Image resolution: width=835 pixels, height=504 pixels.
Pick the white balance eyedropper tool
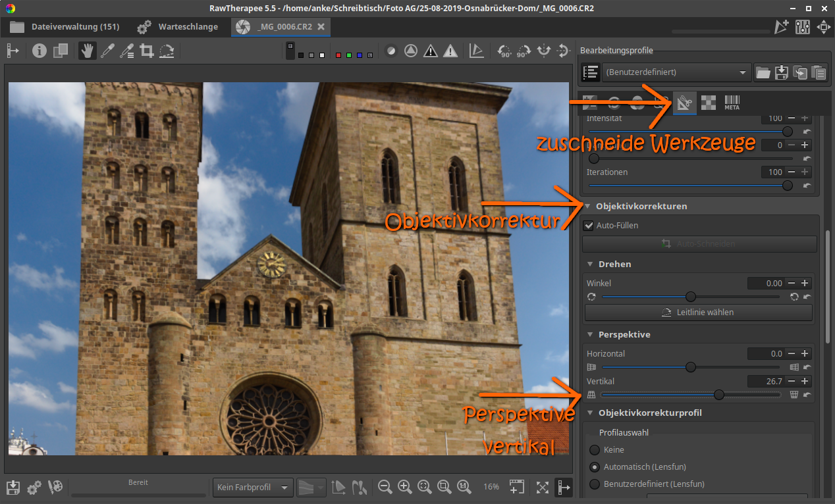pos(107,51)
